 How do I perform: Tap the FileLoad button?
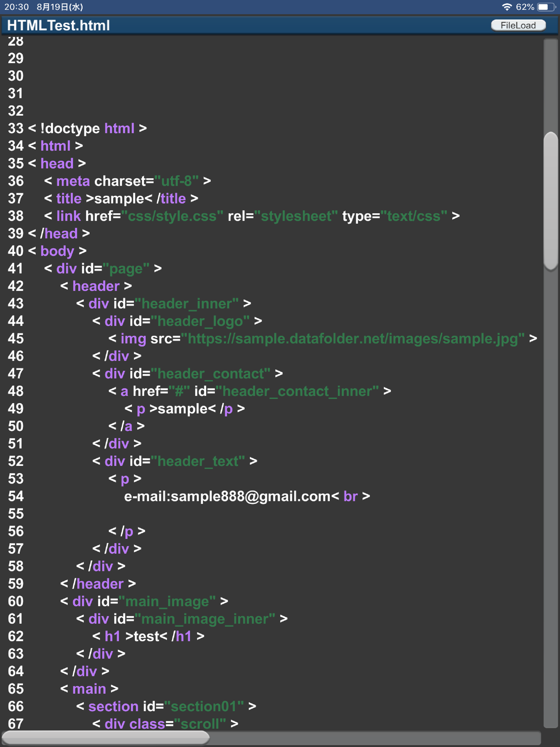pos(518,25)
